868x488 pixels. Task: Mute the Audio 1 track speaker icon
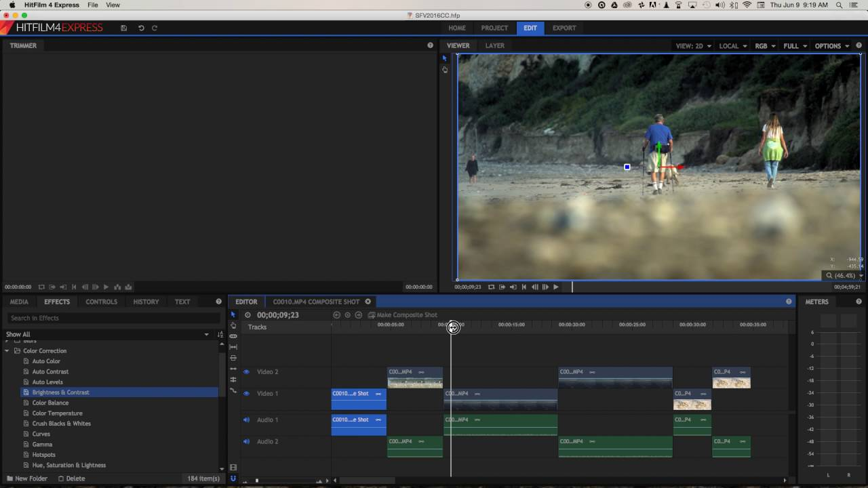pos(246,420)
